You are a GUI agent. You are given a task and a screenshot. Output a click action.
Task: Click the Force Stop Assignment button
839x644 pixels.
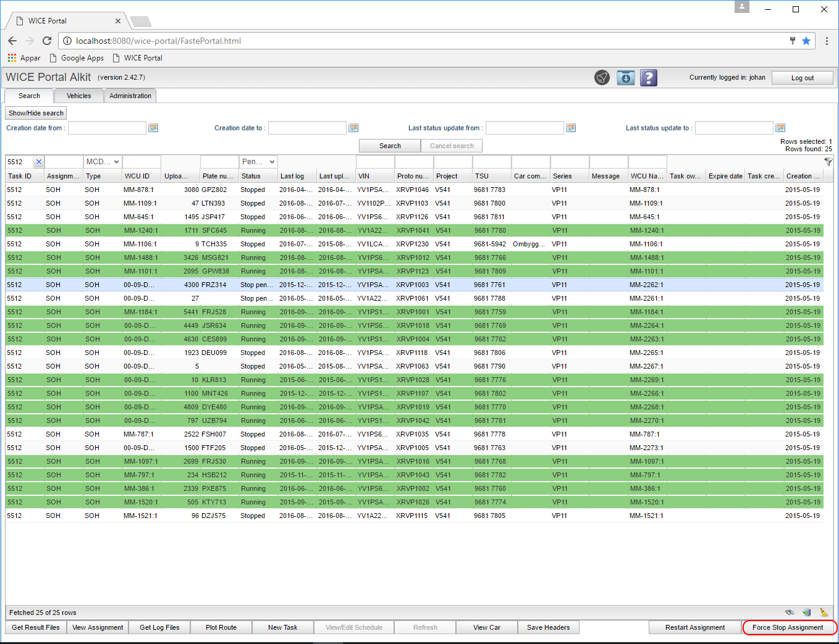(788, 627)
